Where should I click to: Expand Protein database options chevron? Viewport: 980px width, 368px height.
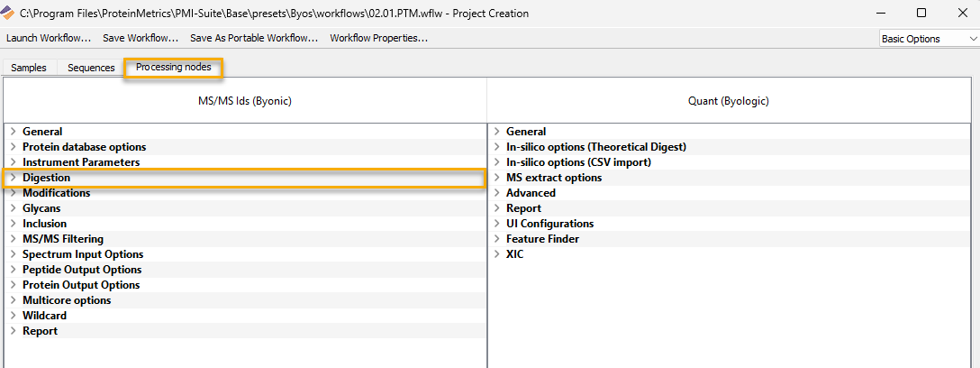tap(13, 147)
